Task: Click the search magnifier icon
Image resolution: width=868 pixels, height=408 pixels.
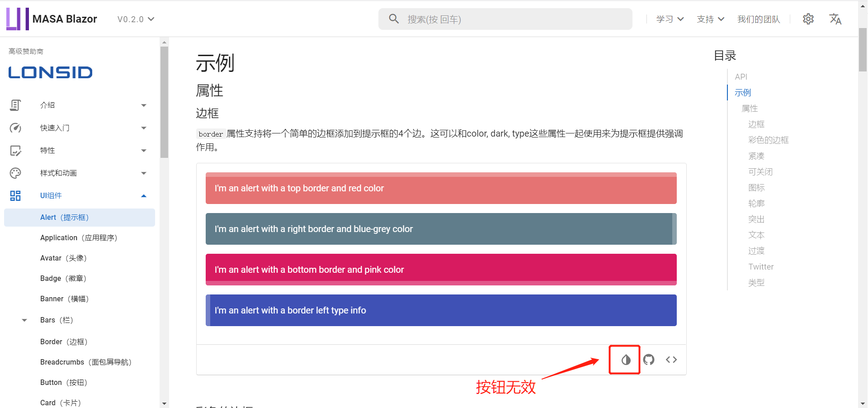Action: click(x=394, y=19)
